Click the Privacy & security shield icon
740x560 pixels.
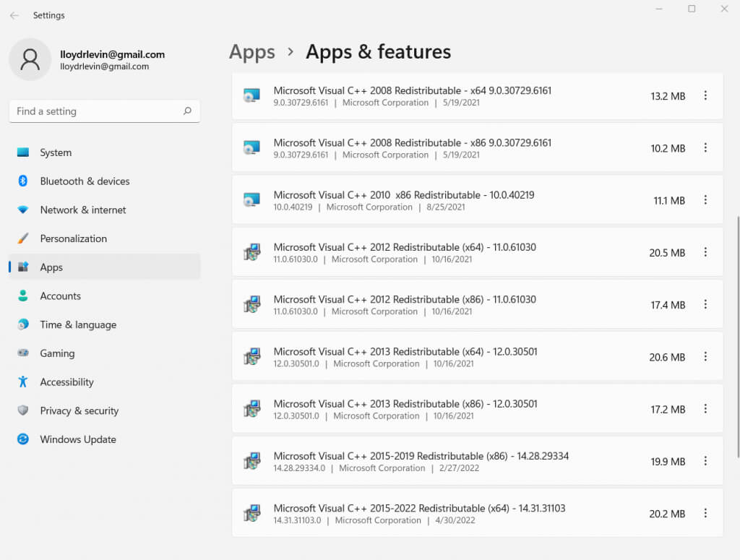[23, 410]
